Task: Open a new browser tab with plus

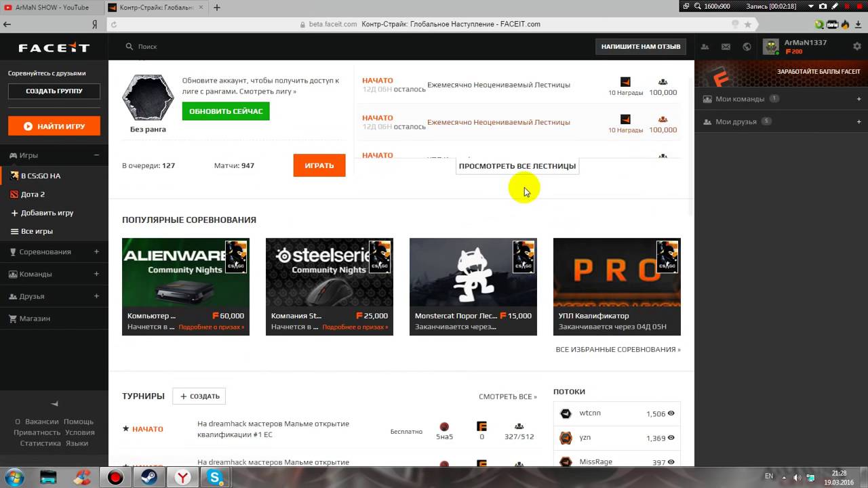Action: pos(217,7)
